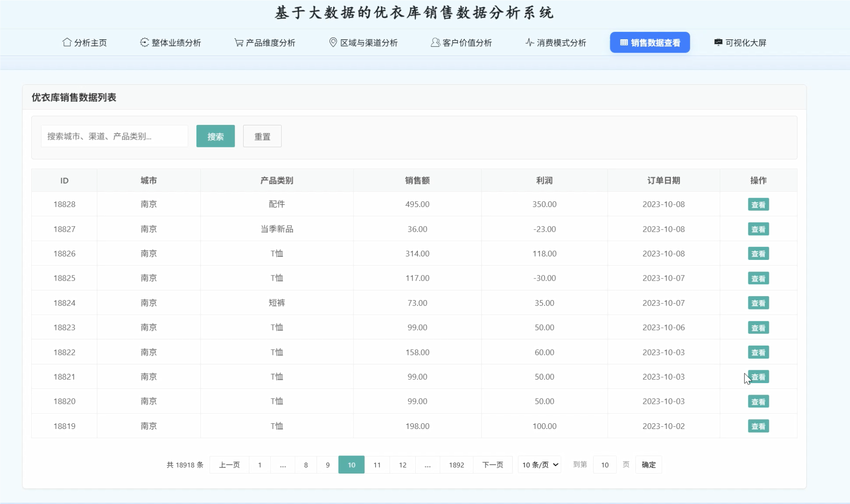The height and width of the screenshot is (504, 850).
Task: View record 18822 with sales 158.00
Action: point(758,353)
